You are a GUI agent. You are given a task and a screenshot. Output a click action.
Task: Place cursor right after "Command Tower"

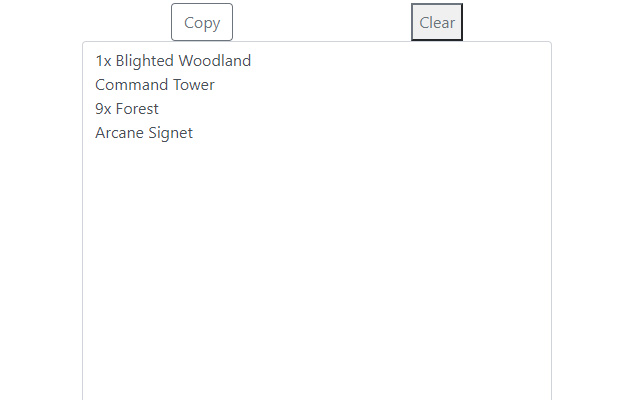pyautogui.click(x=216, y=85)
